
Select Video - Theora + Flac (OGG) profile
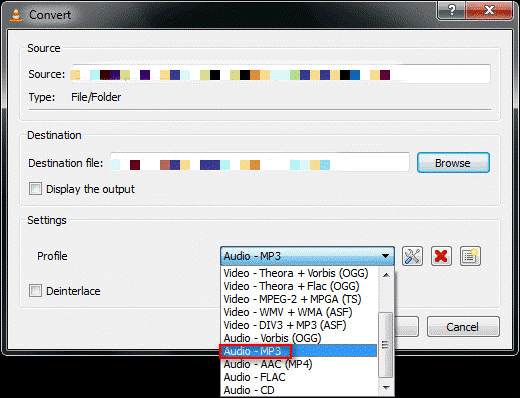299,286
